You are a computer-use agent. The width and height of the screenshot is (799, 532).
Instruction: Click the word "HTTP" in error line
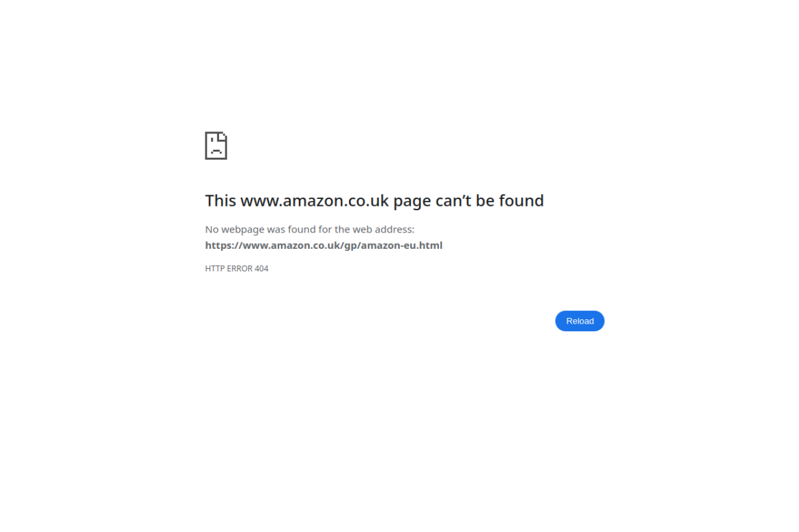(x=215, y=269)
